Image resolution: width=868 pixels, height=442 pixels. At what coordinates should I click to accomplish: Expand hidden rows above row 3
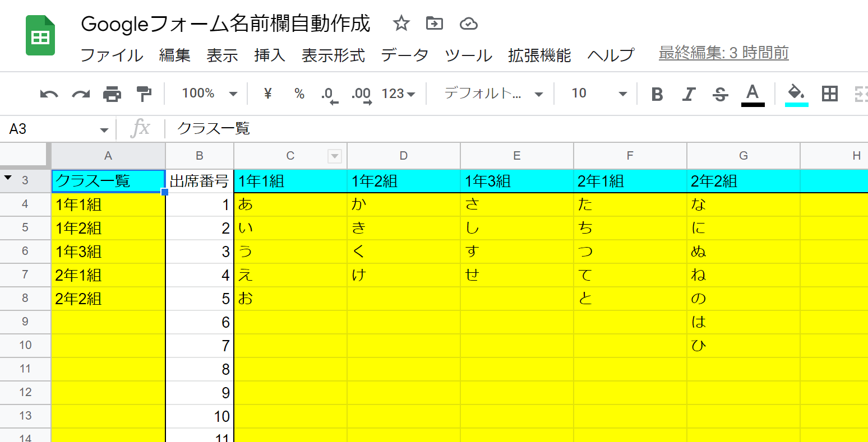[x=8, y=178]
